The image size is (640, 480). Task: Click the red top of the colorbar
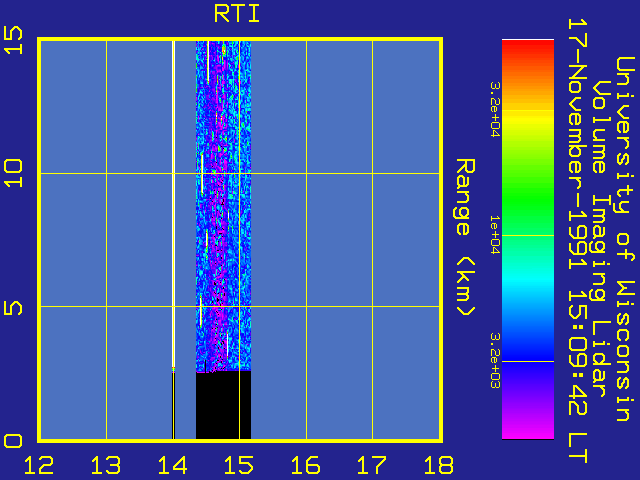pyautogui.click(x=528, y=50)
